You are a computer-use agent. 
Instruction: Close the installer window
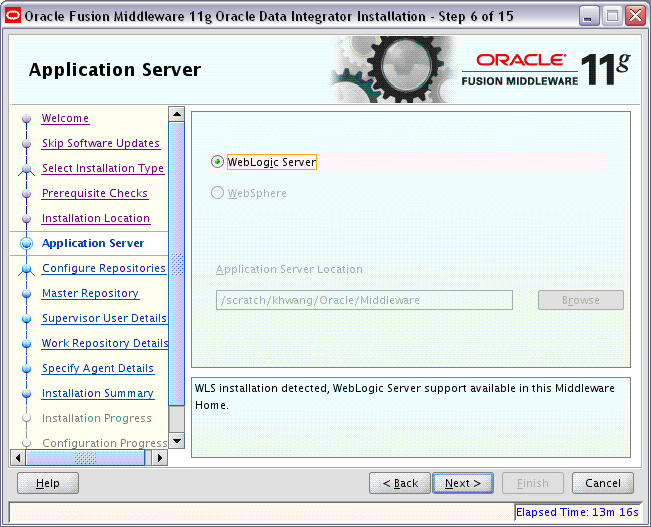click(x=636, y=16)
